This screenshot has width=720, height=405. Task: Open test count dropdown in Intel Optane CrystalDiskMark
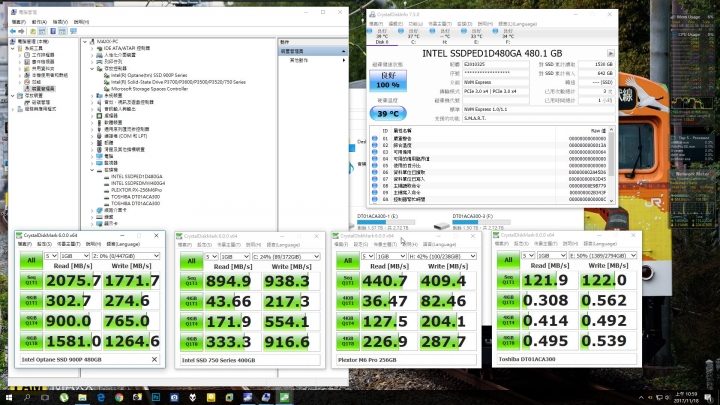[x=51, y=256]
